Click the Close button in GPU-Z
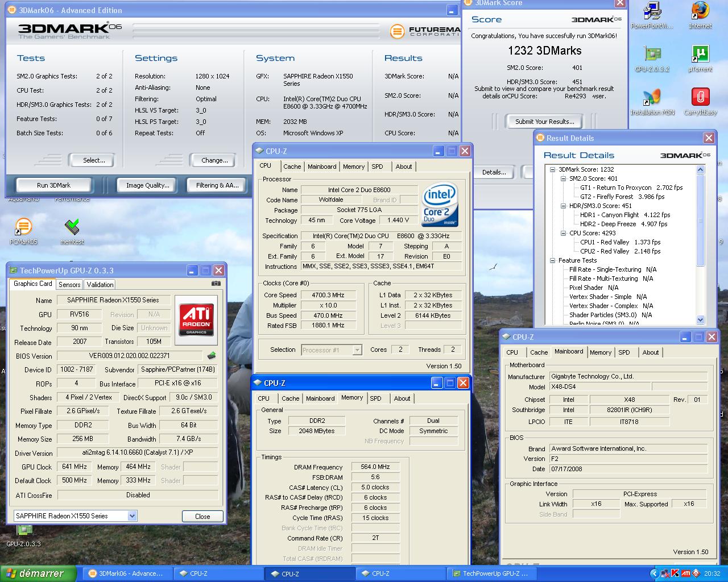 click(x=202, y=516)
